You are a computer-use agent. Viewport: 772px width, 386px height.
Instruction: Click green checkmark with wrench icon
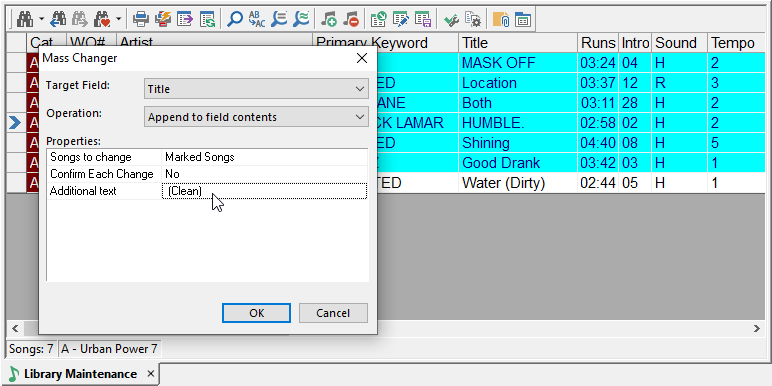pyautogui.click(x=451, y=20)
